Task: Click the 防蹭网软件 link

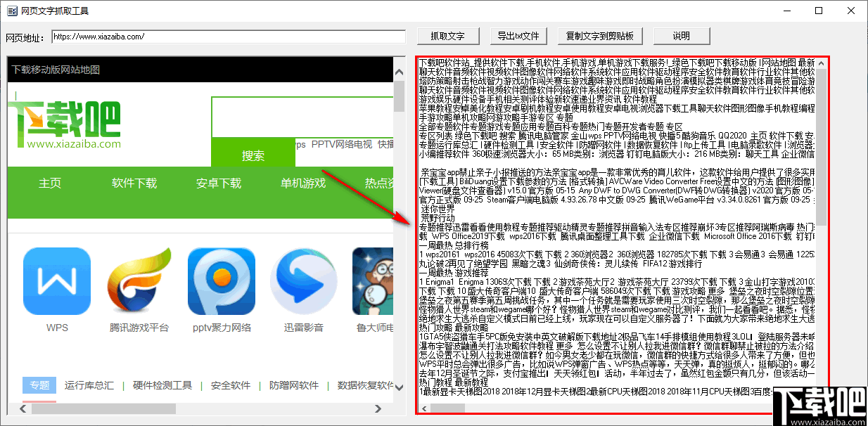Action: point(294,385)
